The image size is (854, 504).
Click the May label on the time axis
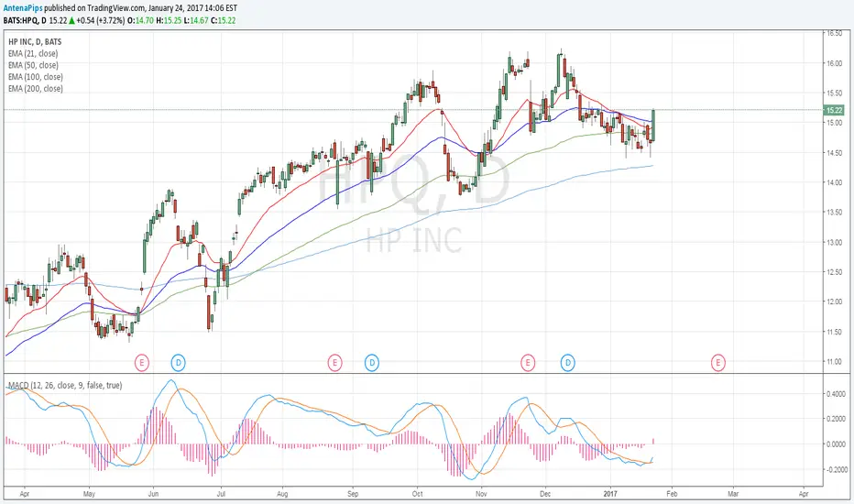tap(89, 494)
